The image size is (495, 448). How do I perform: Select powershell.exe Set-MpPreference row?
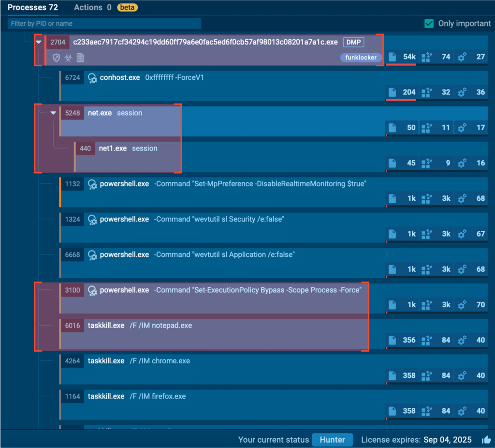point(274,192)
